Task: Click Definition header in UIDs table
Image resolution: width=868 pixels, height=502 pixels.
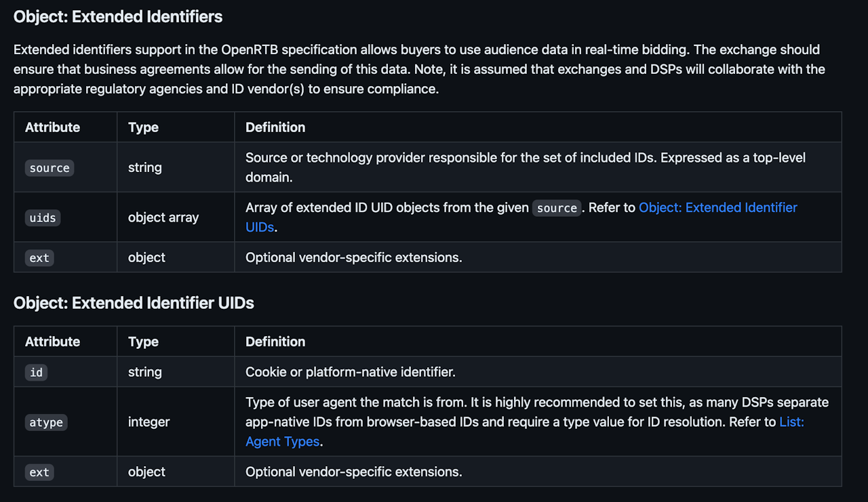Action: tap(275, 341)
